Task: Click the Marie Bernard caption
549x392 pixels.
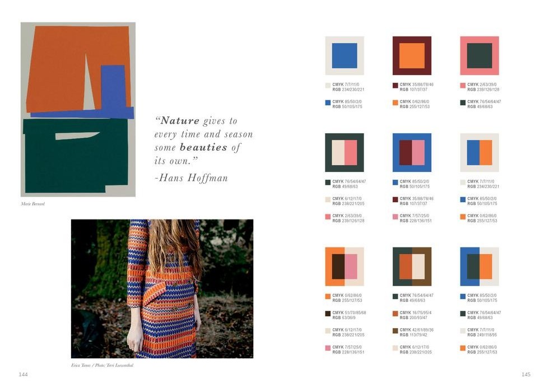Action: tap(33, 204)
